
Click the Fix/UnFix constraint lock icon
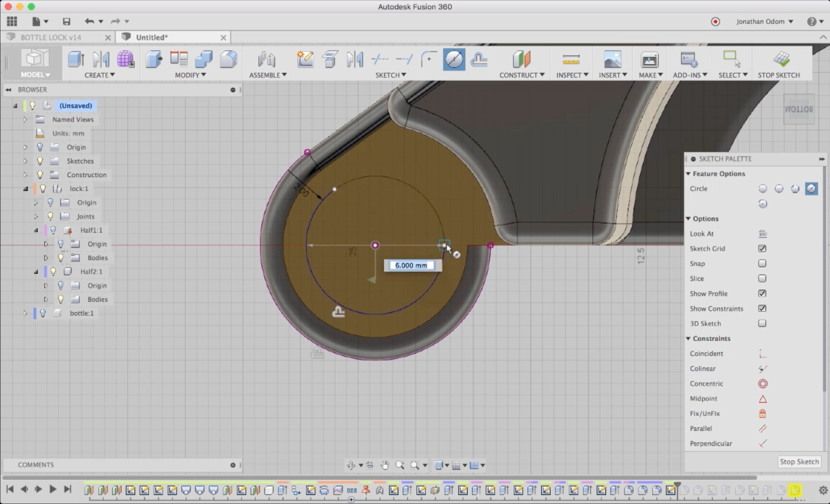[x=762, y=413]
